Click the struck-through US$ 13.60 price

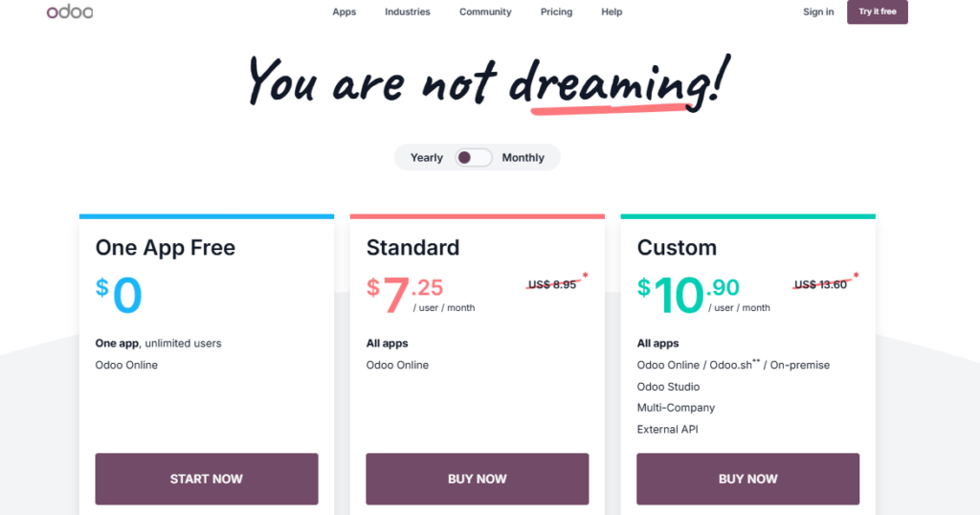coord(821,284)
